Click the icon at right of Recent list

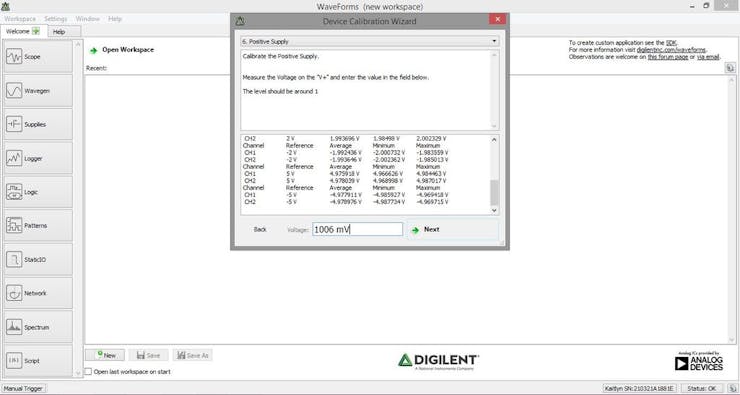tap(730, 68)
